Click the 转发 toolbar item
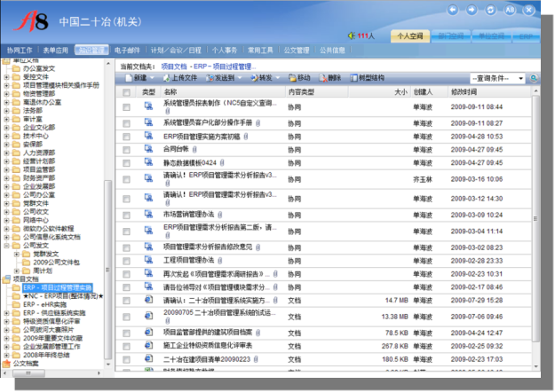The image size is (555, 392). coord(262,78)
